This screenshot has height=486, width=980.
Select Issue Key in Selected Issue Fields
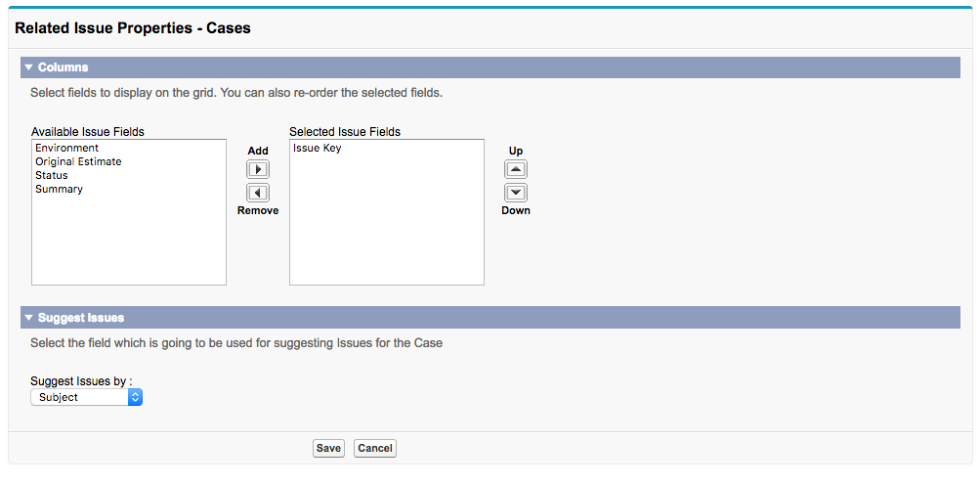318,149
